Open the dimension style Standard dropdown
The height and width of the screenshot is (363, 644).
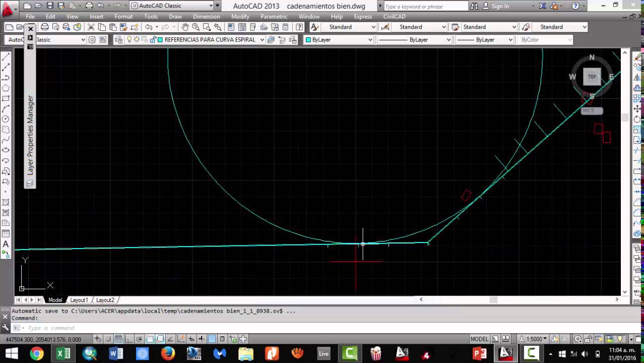444,27
